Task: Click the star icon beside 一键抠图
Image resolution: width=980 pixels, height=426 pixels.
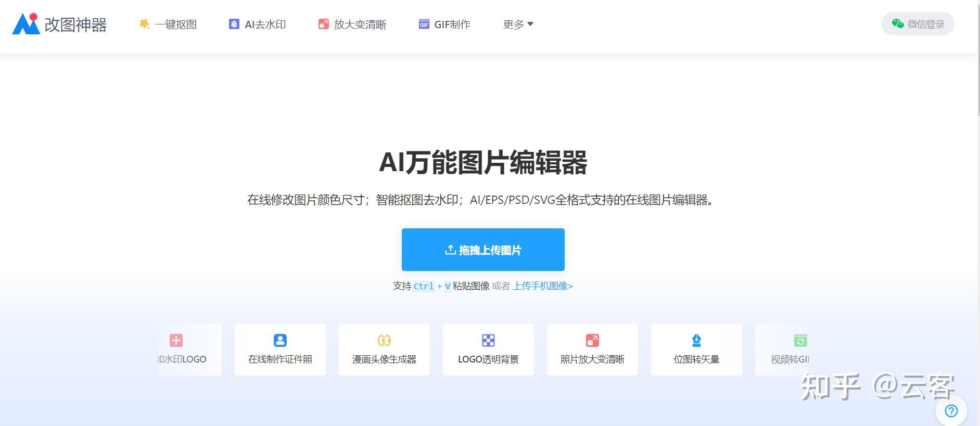Action: [144, 24]
